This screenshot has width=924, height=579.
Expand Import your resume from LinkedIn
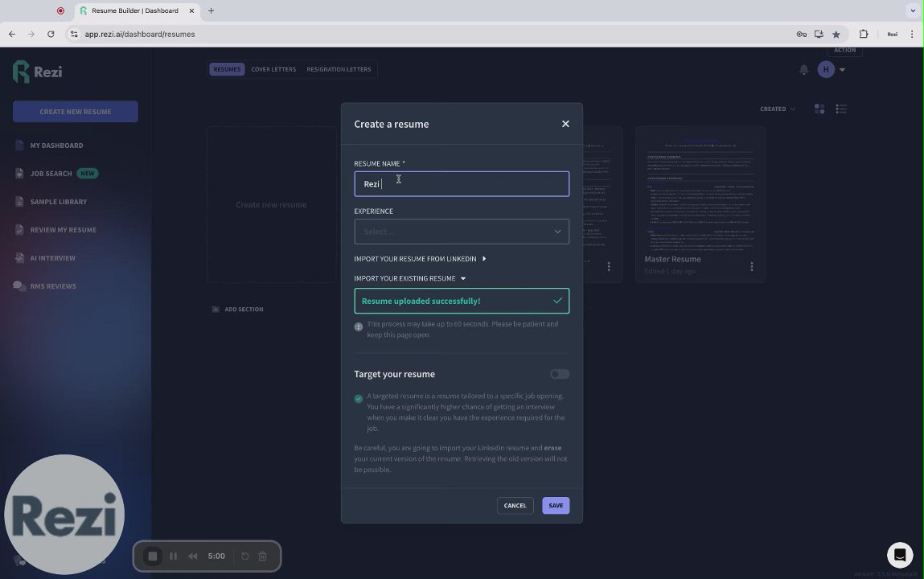click(x=420, y=259)
